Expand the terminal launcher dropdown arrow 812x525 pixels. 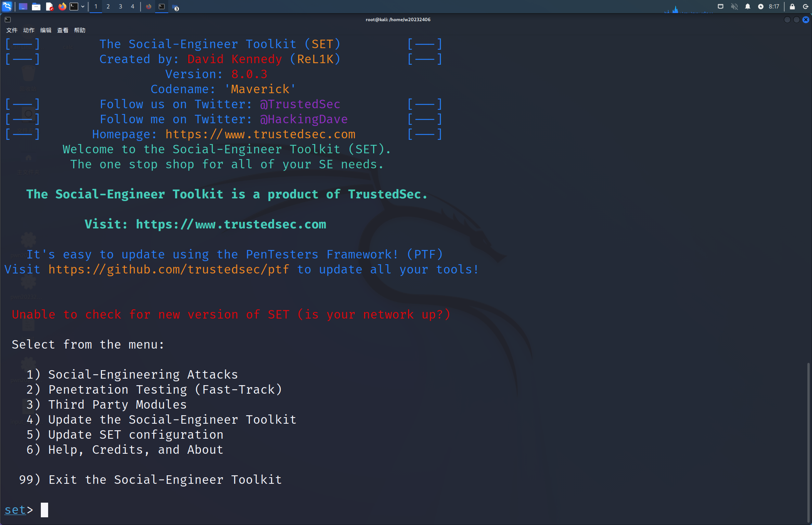pyautogui.click(x=83, y=7)
